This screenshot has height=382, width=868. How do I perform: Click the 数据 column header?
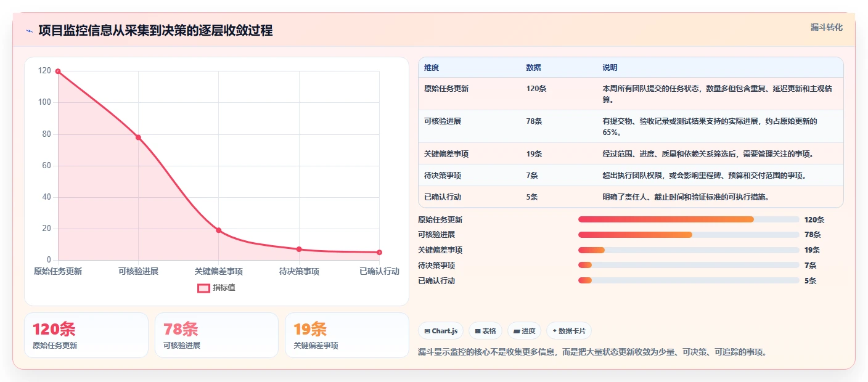click(533, 68)
